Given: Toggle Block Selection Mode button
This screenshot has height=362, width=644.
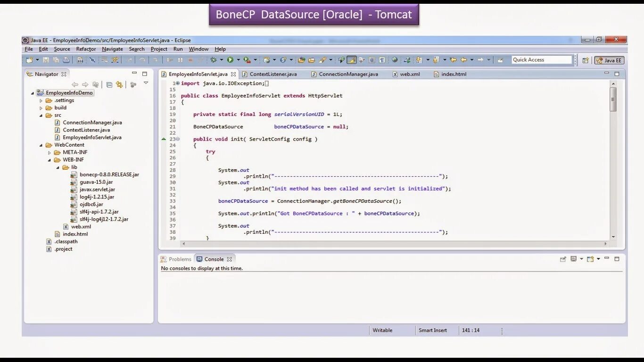Looking at the screenshot, I should pyautogui.click(x=372, y=60).
